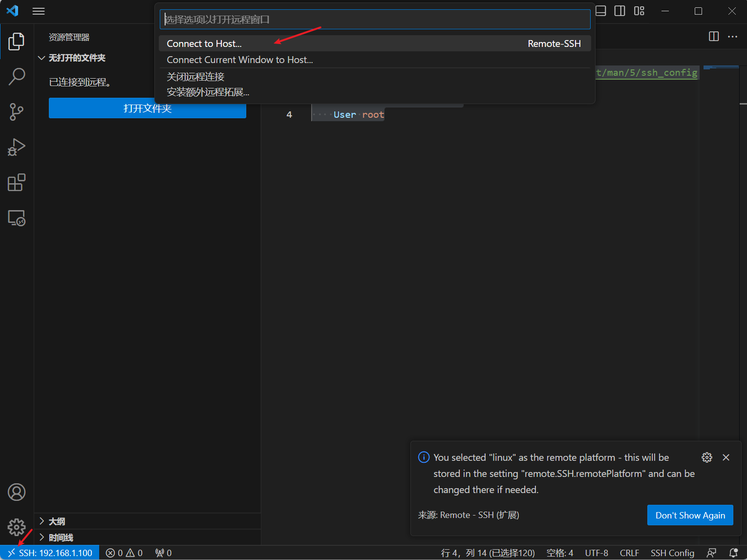Screen dimensions: 747x560
Task: Open the notifications bell icon
Action: [733, 553]
